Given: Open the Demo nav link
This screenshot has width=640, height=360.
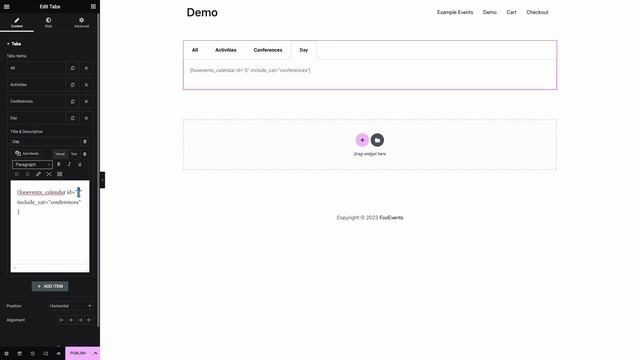Looking at the screenshot, I should (x=490, y=12).
